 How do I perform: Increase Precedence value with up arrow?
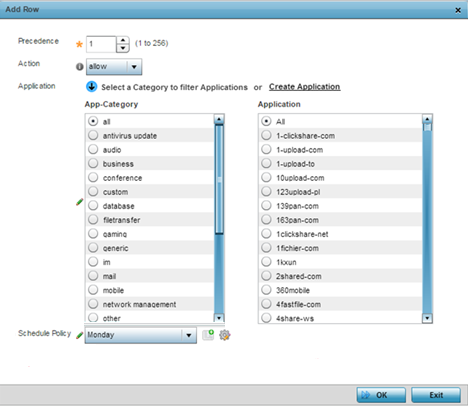tap(123, 40)
